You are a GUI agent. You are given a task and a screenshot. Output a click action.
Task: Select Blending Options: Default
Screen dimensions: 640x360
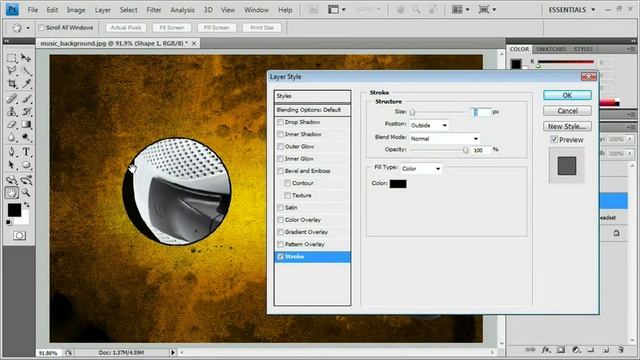tap(313, 110)
